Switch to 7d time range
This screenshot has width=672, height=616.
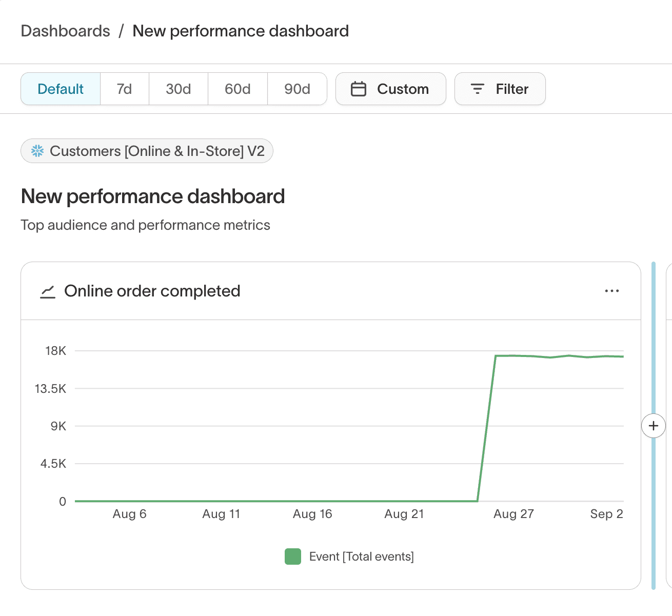pyautogui.click(x=124, y=89)
